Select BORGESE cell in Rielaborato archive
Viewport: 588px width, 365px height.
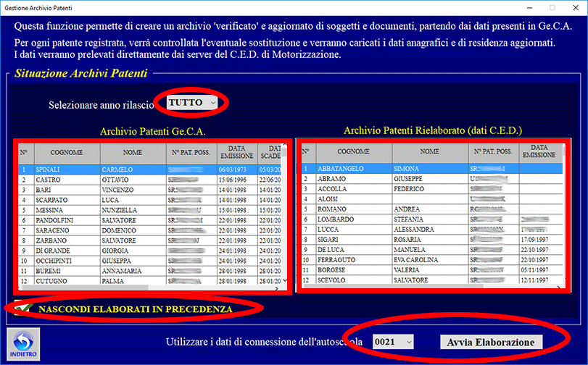tap(354, 270)
